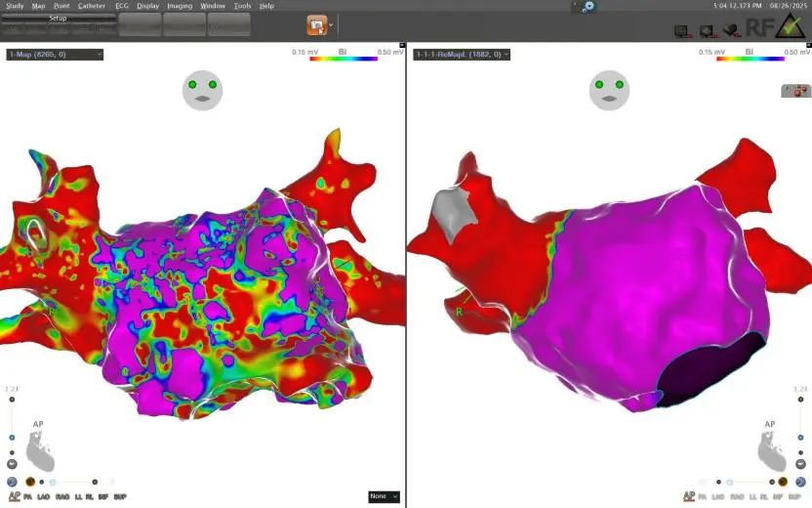This screenshot has width=812, height=508.
Task: Click the settings gear icon at top
Action: [589, 7]
